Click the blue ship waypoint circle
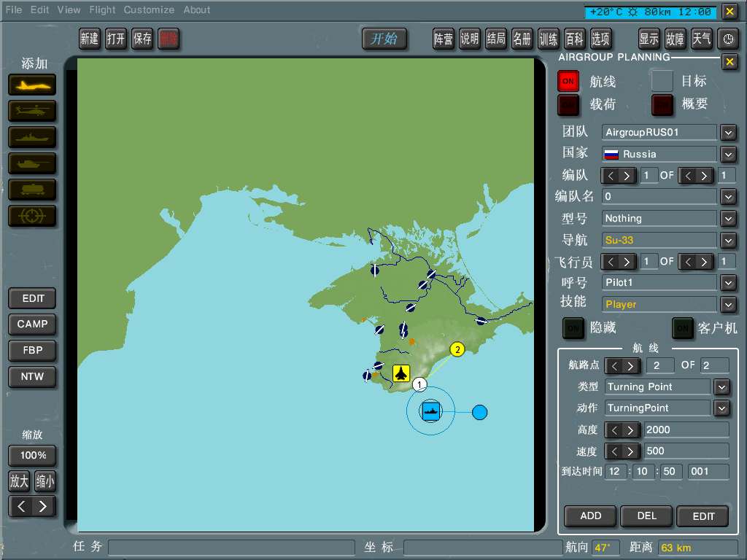 tap(480, 413)
